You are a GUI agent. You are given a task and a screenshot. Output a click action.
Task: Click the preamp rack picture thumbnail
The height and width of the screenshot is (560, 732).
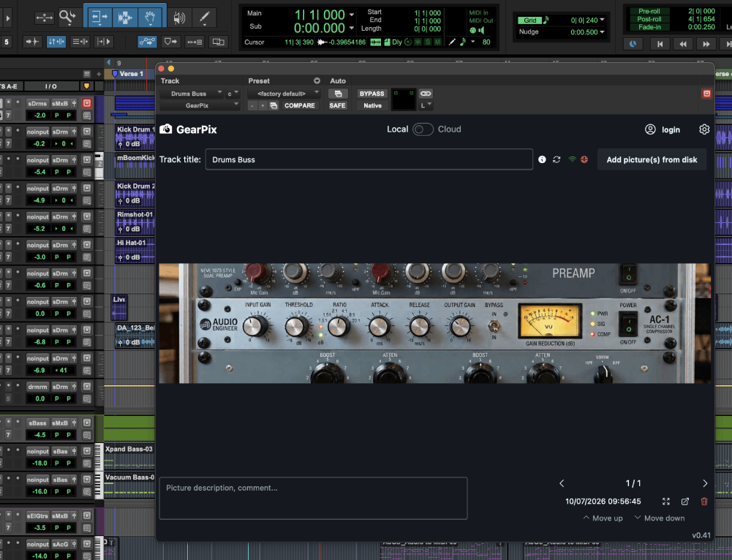tap(435, 323)
